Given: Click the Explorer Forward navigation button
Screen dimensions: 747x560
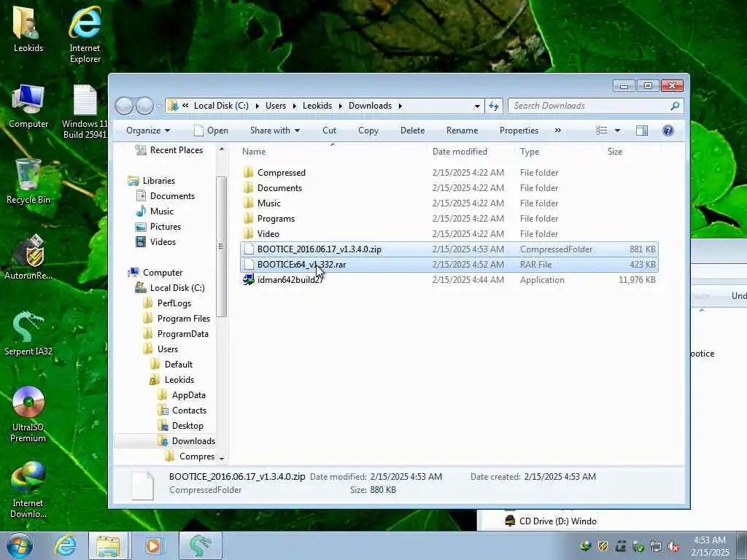Looking at the screenshot, I should point(144,106).
